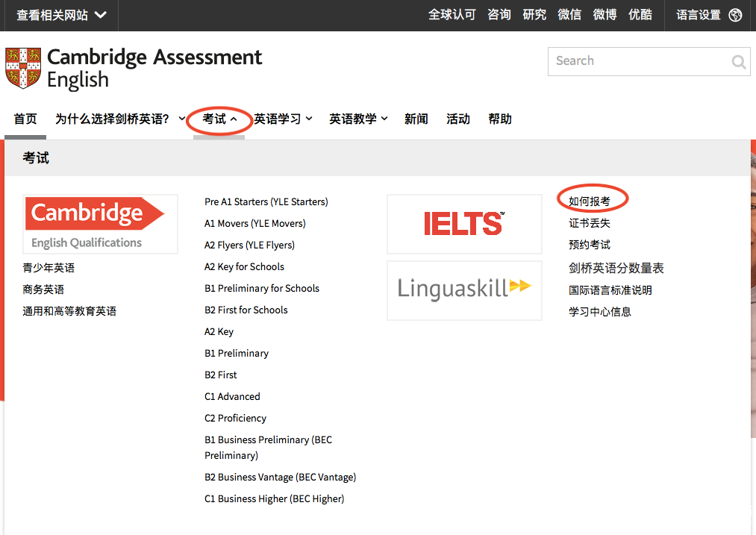Select A2 Flyers (YLE Flyers)

point(249,245)
